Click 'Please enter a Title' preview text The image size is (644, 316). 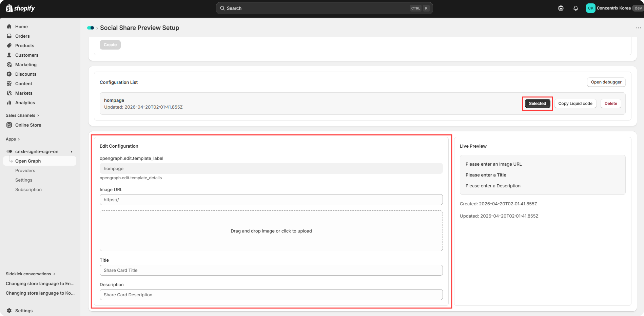[x=486, y=175]
